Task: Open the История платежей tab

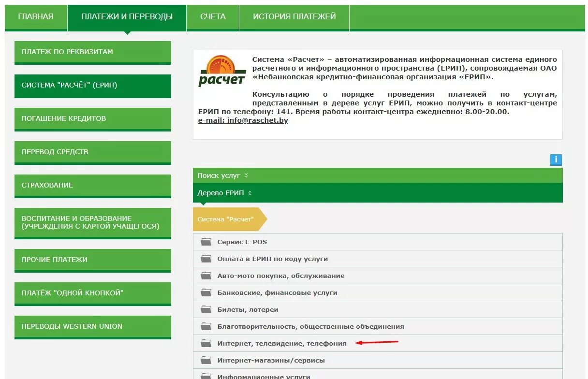Action: (294, 17)
